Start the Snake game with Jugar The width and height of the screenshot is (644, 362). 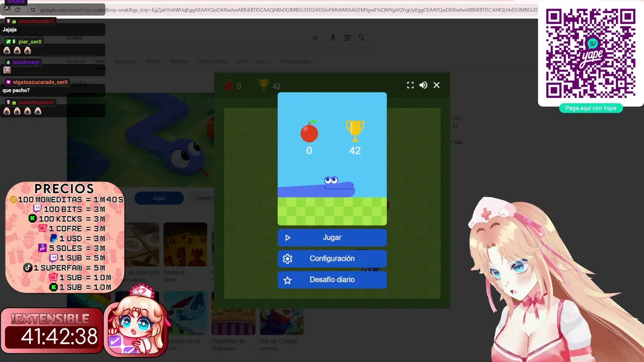(332, 237)
